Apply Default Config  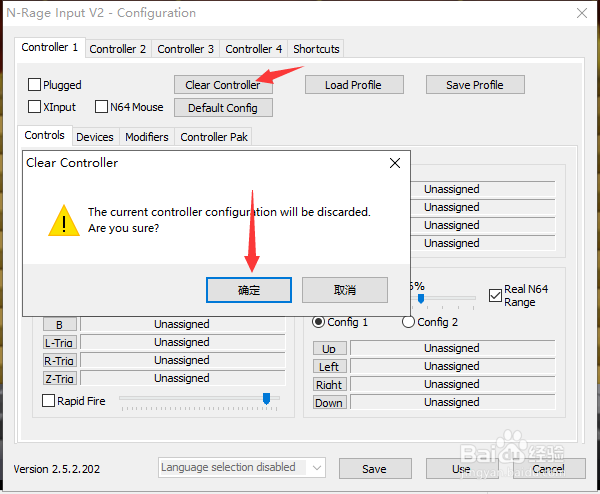click(x=223, y=108)
